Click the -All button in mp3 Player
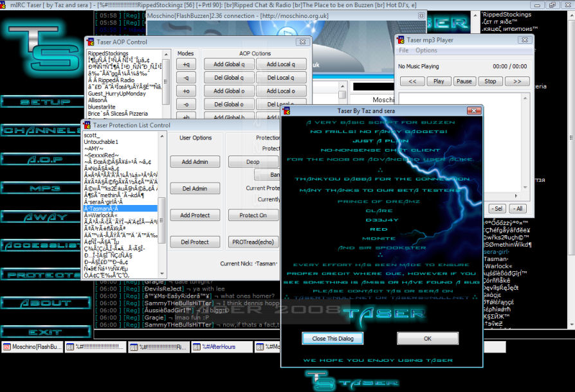Image resolution: width=575 pixels, height=392 pixels. (518, 208)
